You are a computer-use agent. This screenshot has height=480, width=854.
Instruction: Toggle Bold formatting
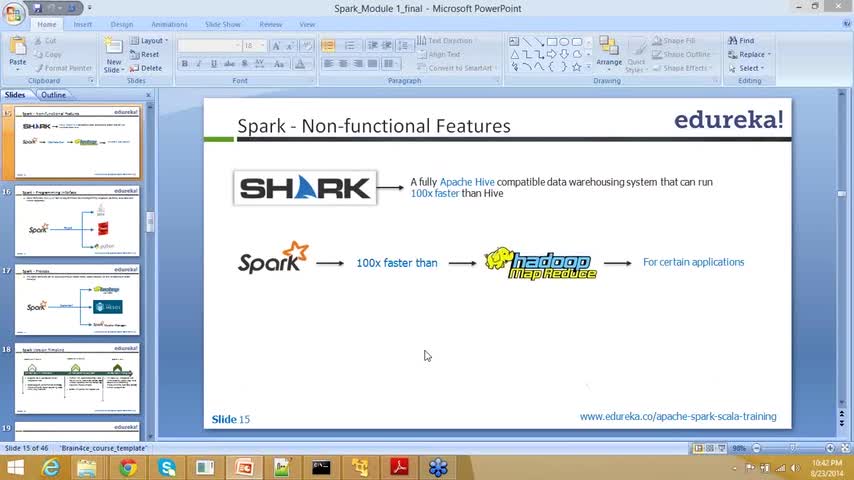pyautogui.click(x=185, y=64)
